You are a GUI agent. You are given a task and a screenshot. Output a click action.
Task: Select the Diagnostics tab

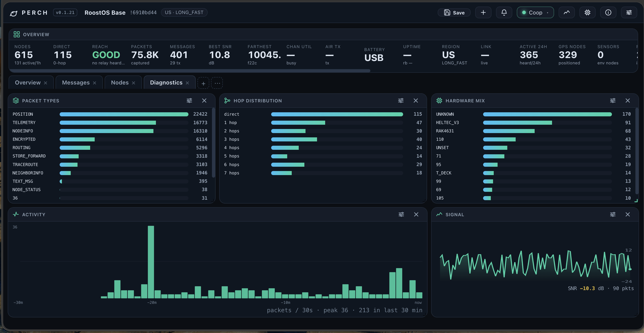166,82
